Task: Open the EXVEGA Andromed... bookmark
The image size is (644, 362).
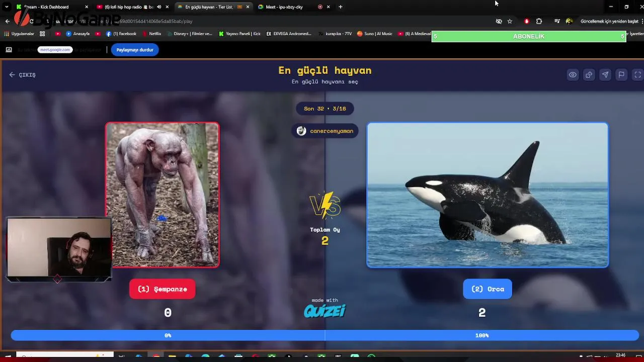Action: point(289,34)
